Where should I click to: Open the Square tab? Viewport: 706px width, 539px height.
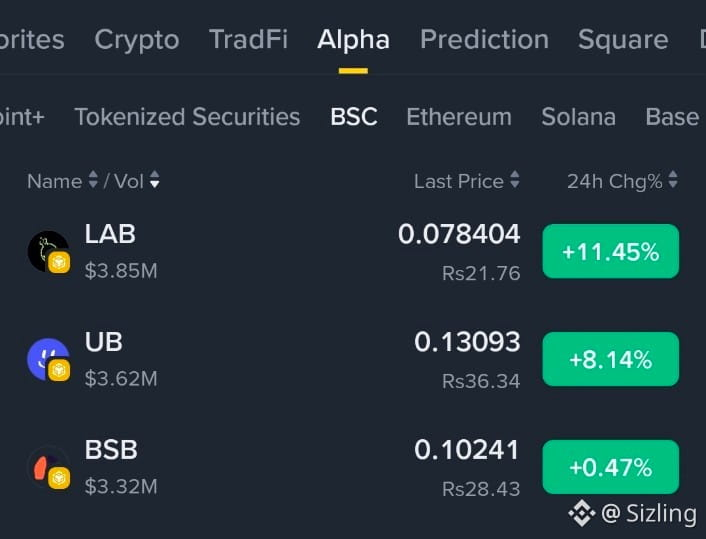pos(623,41)
